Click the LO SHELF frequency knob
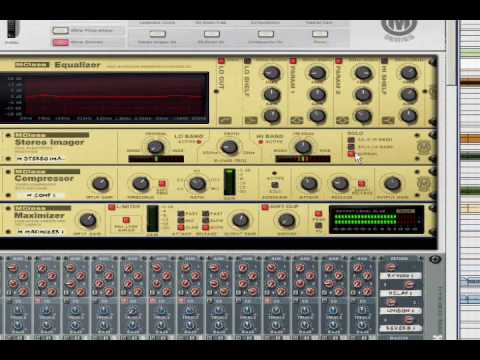This screenshot has width=480, height=360. click(272, 73)
